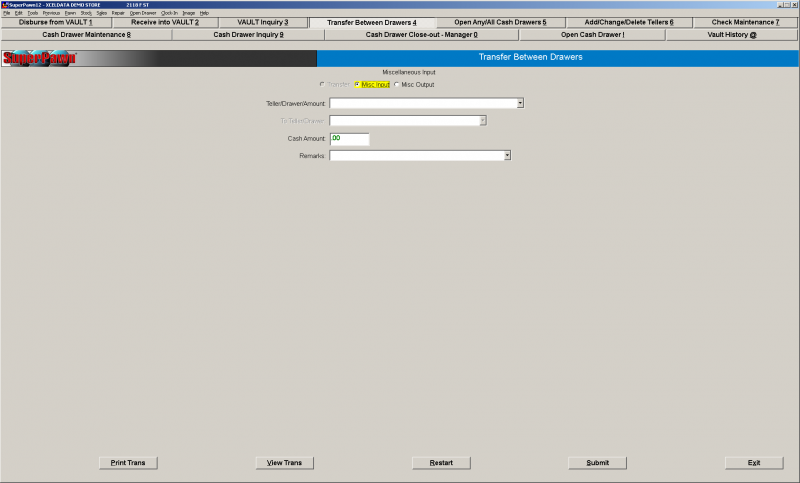Click the SuperPawn title bar icon
The height and width of the screenshot is (483, 800).
coord(4,4)
